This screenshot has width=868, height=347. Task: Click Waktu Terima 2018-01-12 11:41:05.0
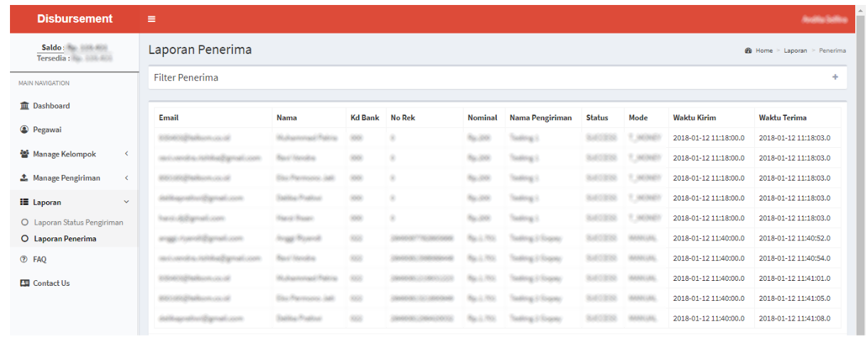pos(794,299)
